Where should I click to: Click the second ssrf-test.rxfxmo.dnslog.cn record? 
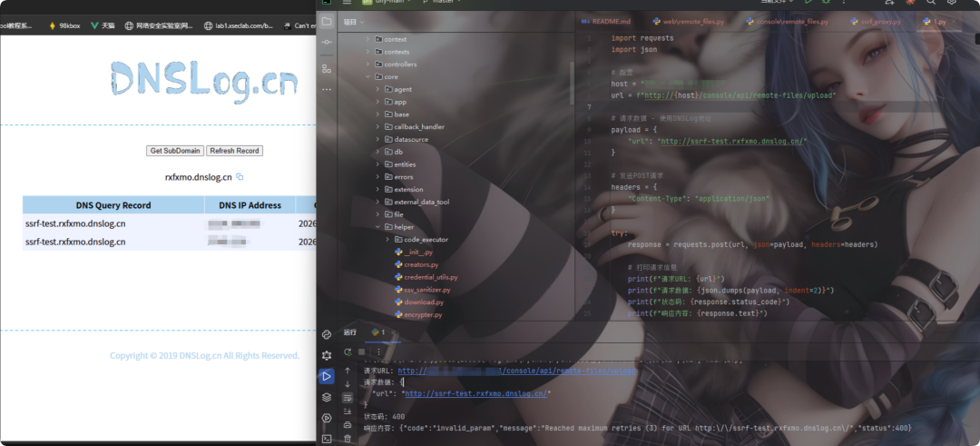(75, 242)
